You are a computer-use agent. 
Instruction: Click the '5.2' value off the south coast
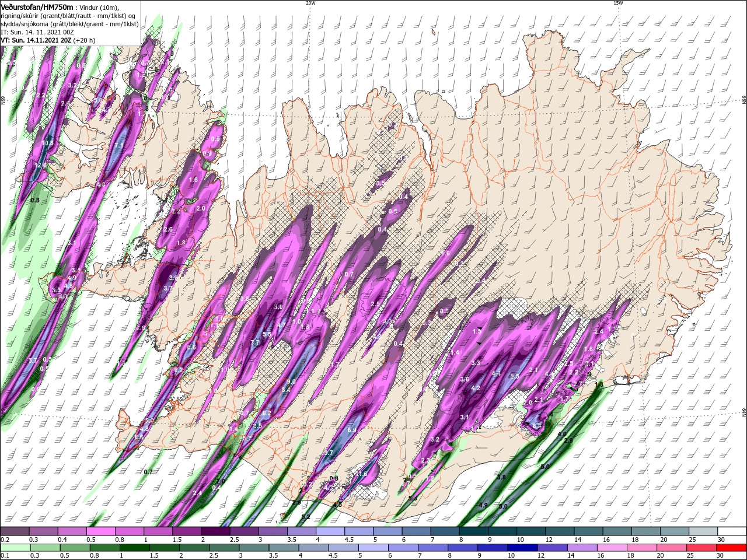306,517
